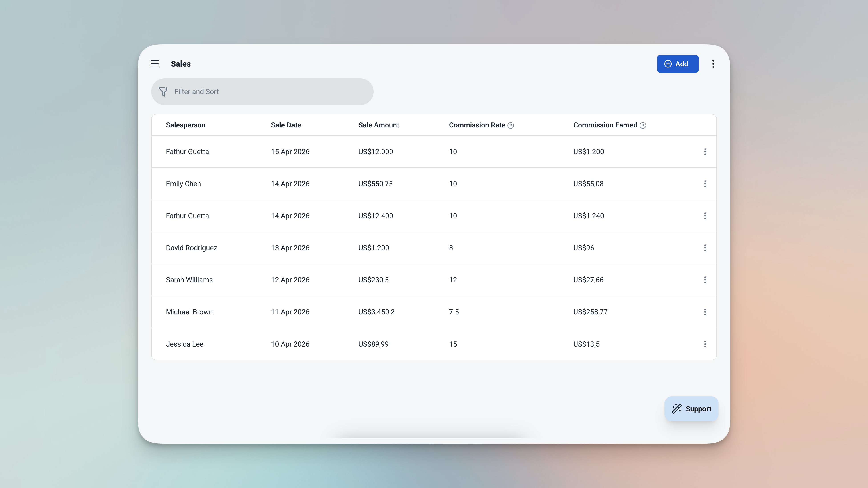The image size is (868, 488).
Task: Open row actions for David Rodriguez
Action: pos(705,248)
